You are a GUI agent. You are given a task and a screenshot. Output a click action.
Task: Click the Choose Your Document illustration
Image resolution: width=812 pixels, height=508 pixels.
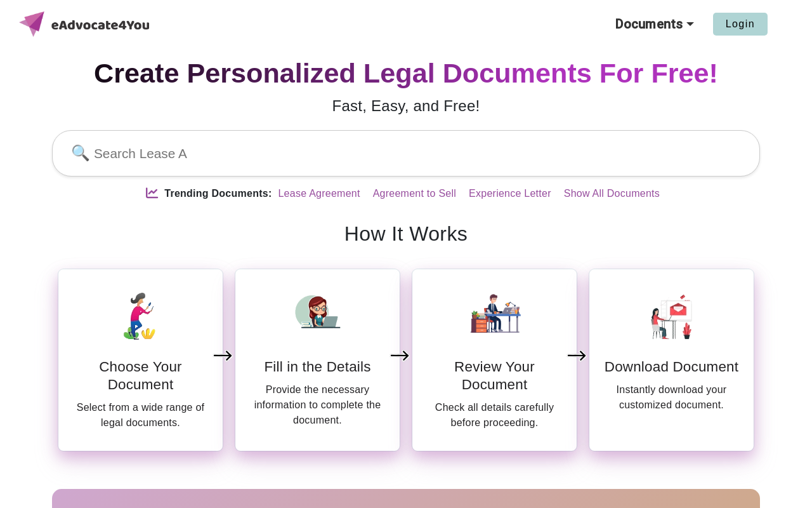140,316
